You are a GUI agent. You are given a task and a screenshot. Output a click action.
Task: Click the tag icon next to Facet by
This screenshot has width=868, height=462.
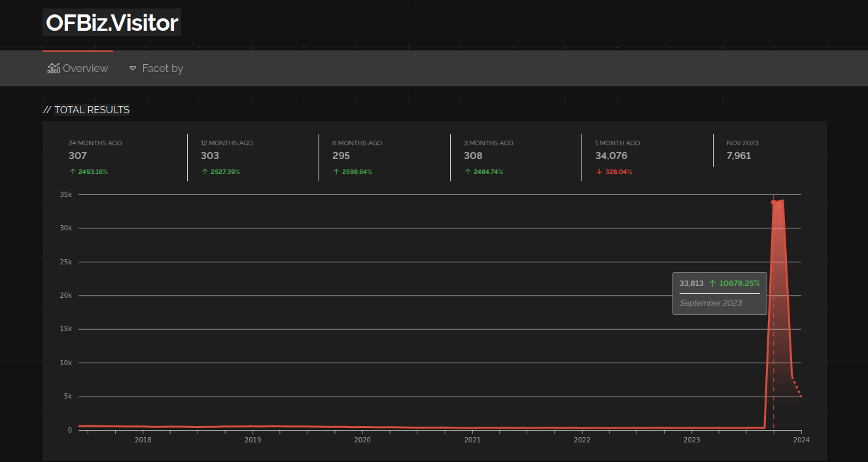(x=133, y=68)
